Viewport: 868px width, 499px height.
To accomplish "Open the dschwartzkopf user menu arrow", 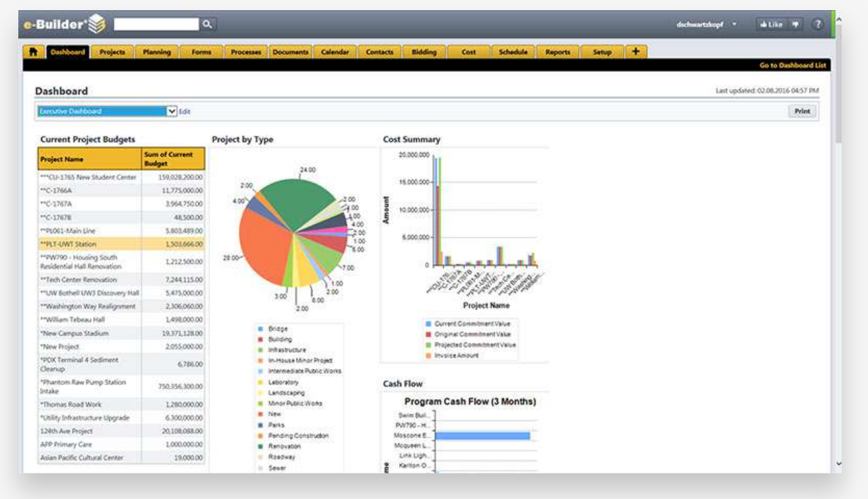I will (x=735, y=24).
